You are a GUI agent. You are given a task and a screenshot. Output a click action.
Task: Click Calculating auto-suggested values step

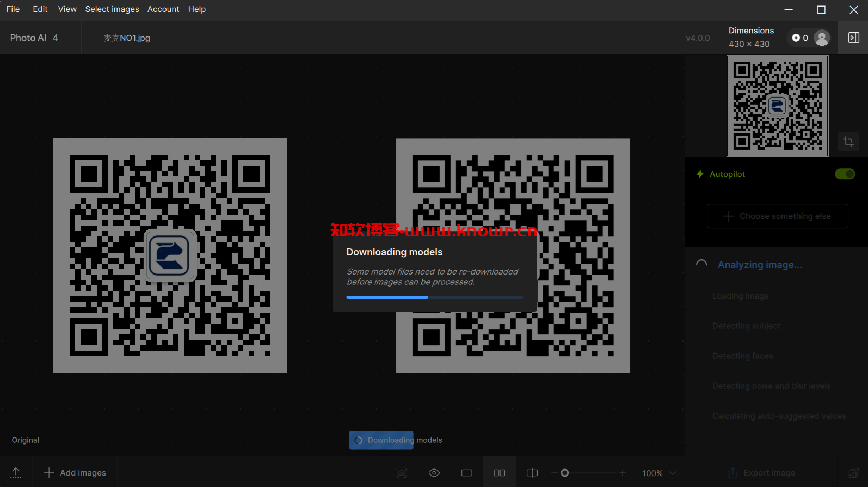tap(779, 416)
